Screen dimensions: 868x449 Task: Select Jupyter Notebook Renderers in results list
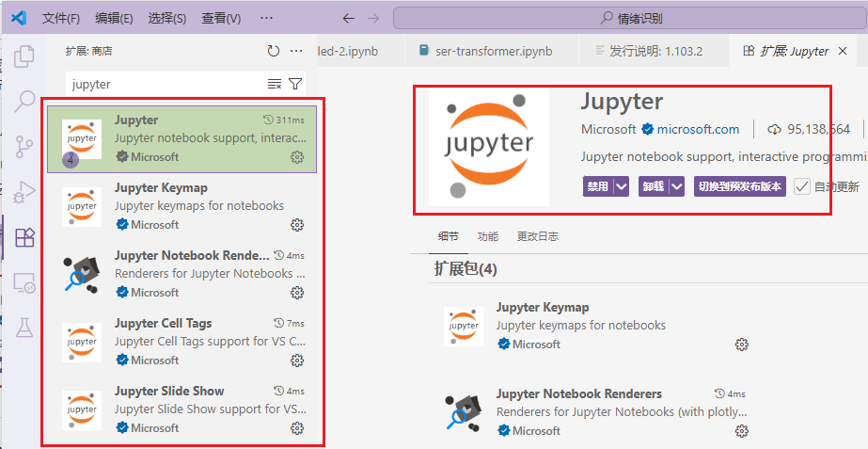click(x=181, y=275)
